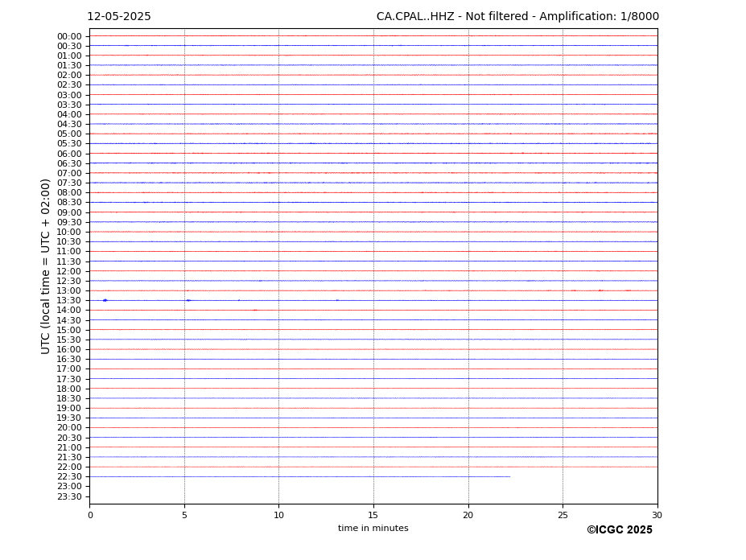Click the x-axis tick label 30
Image resolution: width=746 pixels, height=560 pixels.
(657, 515)
